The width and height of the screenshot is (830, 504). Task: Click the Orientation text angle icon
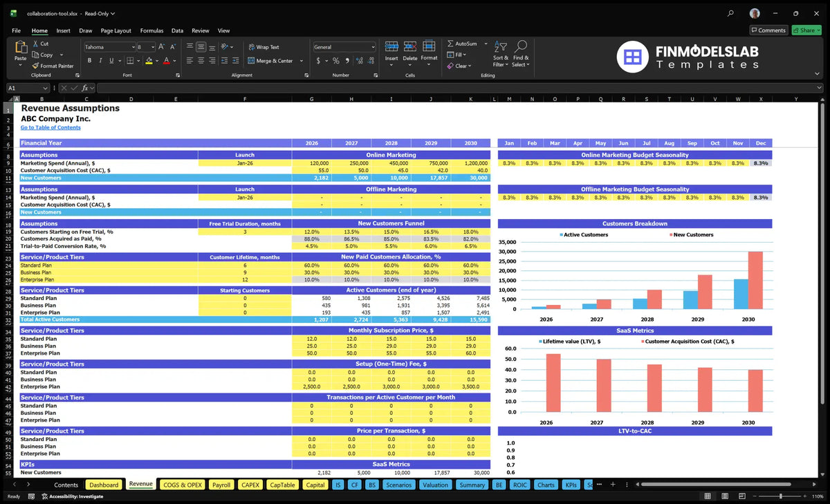click(x=225, y=47)
